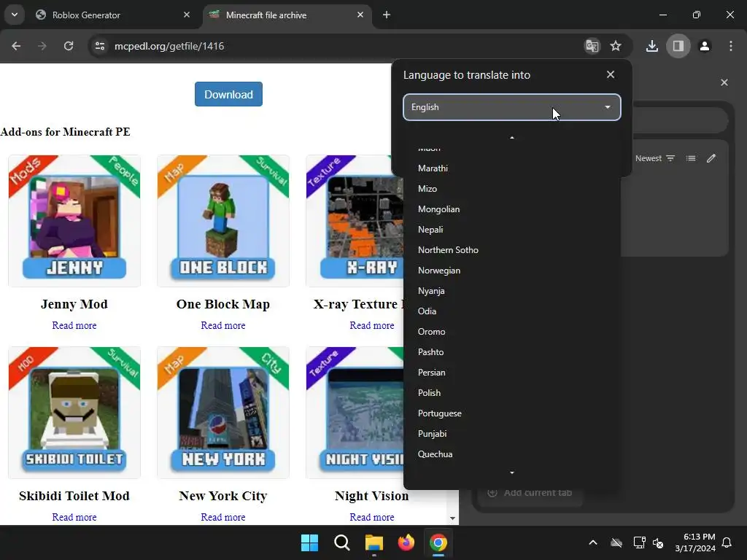The image size is (747, 560).
Task: Select Quechua language option
Action: [x=511, y=454]
